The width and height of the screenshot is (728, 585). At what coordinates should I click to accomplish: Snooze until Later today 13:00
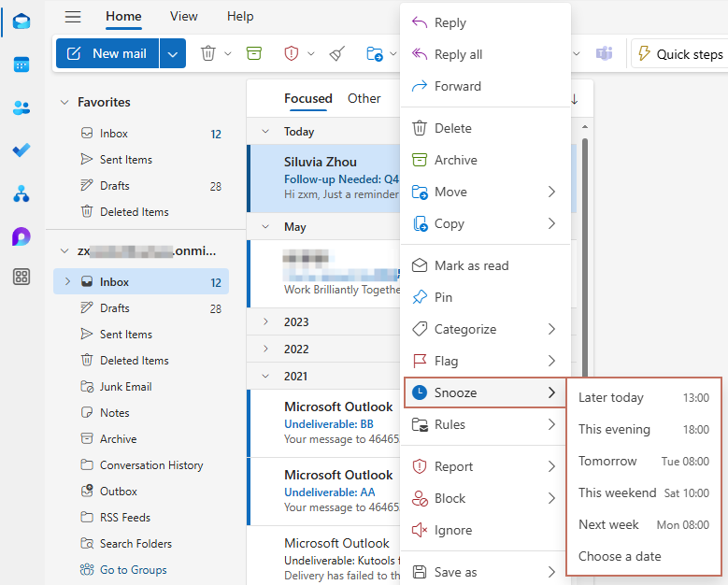pyautogui.click(x=644, y=397)
